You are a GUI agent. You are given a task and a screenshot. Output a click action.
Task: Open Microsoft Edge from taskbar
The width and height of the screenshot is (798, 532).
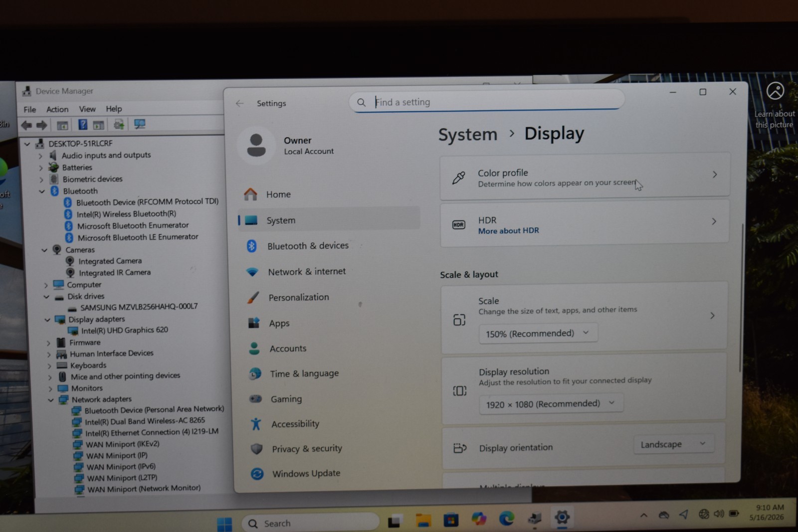click(x=507, y=519)
